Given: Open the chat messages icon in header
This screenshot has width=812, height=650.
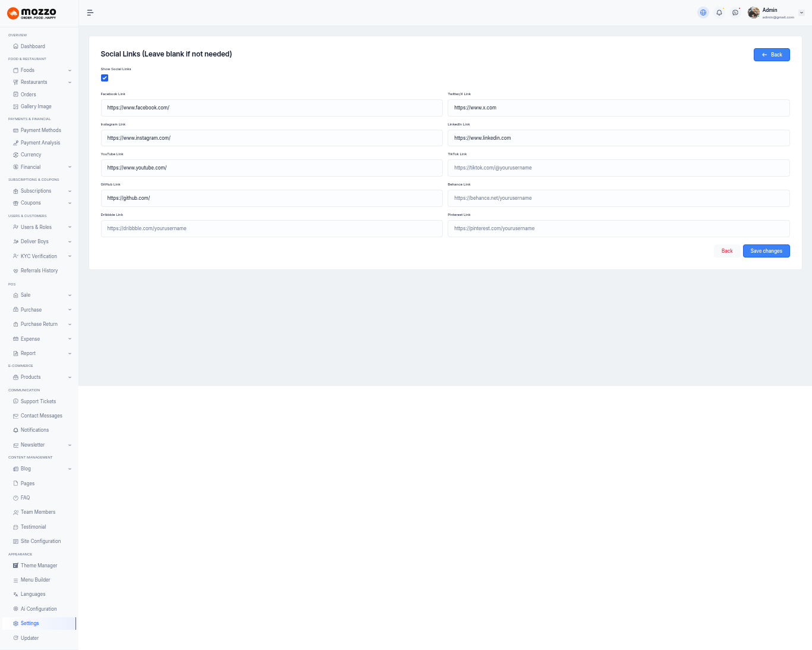Looking at the screenshot, I should (735, 12).
